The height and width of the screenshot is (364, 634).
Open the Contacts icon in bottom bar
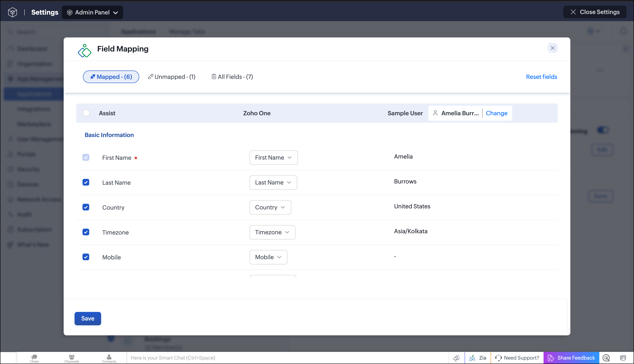coord(109,358)
